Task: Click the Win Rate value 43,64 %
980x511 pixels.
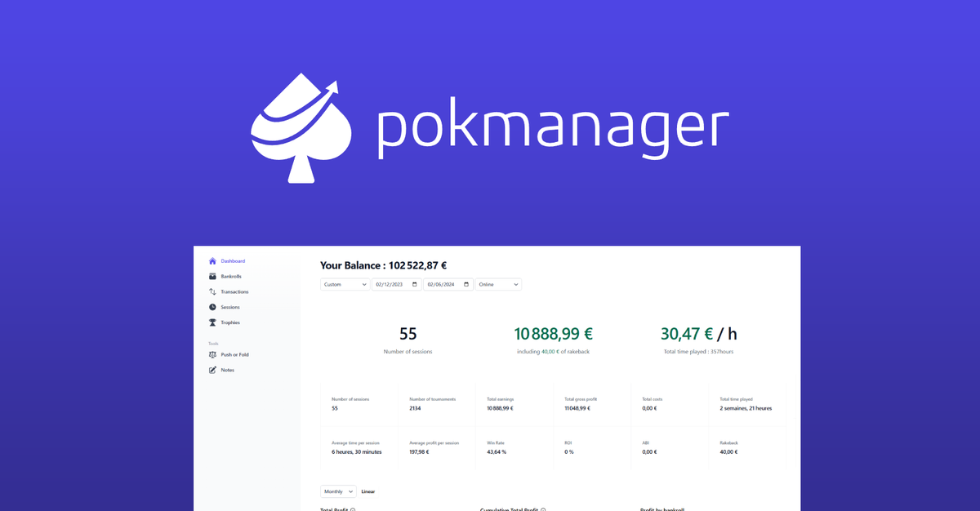Action: coord(497,451)
